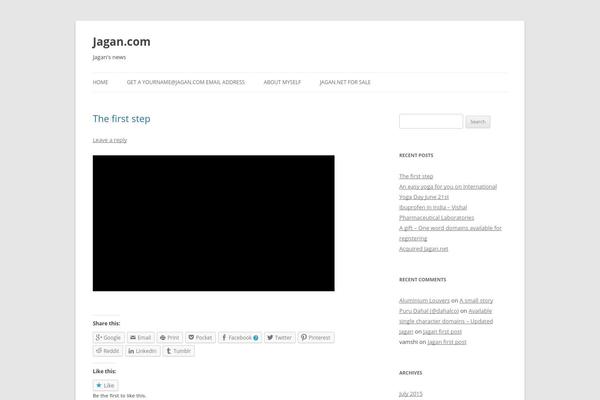The image size is (600, 400).
Task: Click the 'Recent Comments' heading text
Action: pos(422,280)
